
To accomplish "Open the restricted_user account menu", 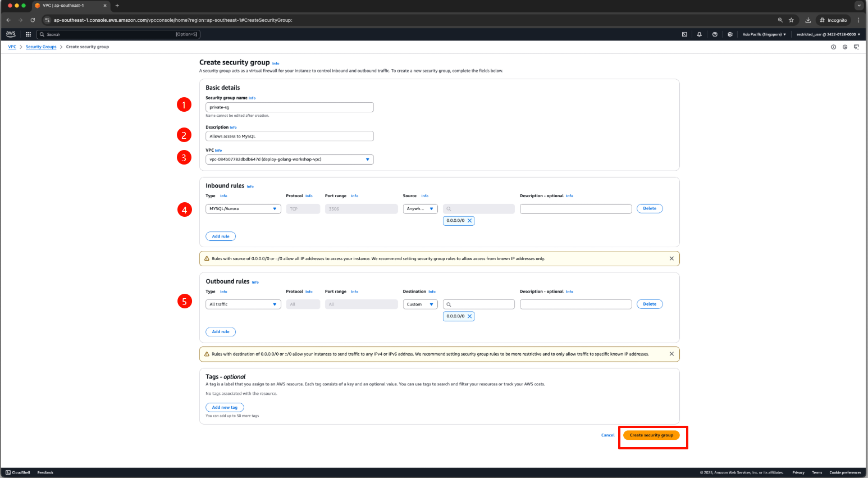I will [828, 34].
